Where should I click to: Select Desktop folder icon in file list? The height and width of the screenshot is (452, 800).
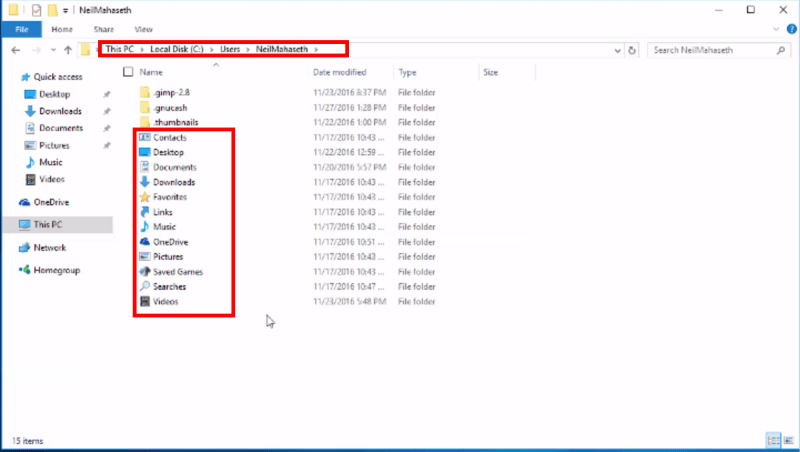(x=145, y=152)
